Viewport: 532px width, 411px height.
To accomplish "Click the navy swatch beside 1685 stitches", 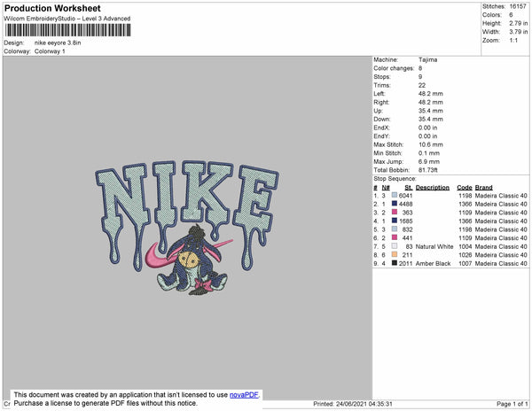I will (395, 221).
